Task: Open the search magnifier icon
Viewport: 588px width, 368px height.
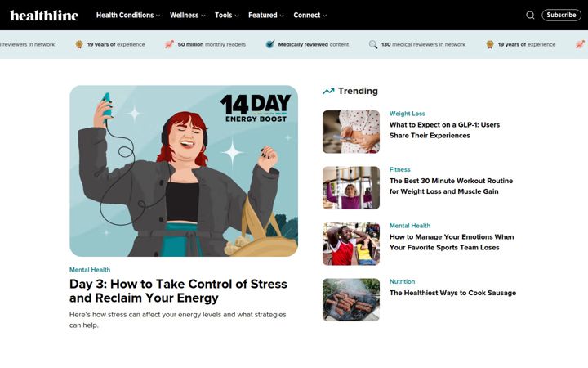Action: (x=530, y=15)
